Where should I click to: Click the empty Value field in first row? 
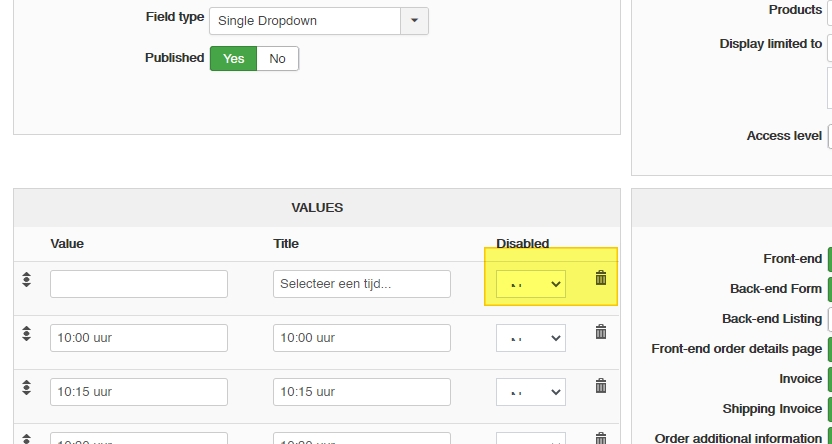(x=139, y=284)
